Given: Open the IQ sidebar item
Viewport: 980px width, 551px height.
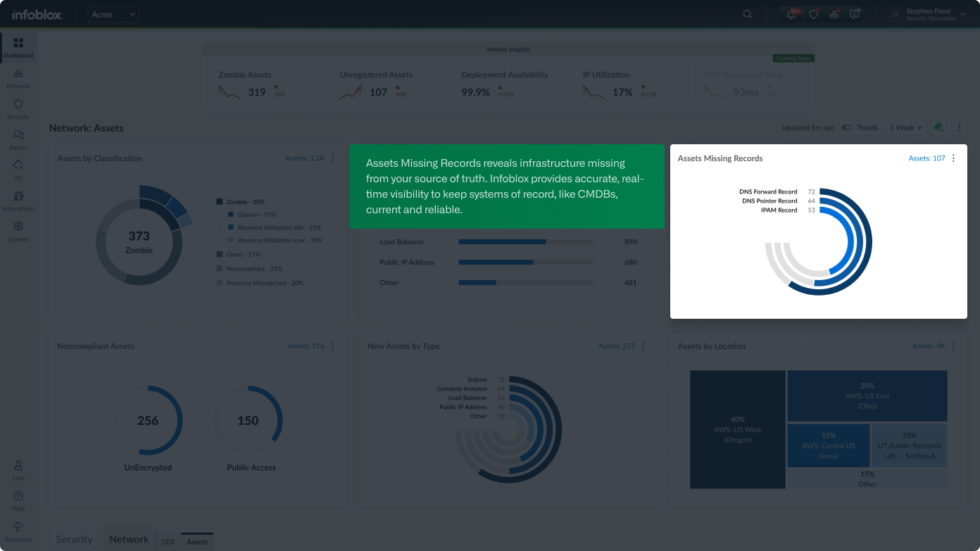Looking at the screenshot, I should [x=18, y=169].
